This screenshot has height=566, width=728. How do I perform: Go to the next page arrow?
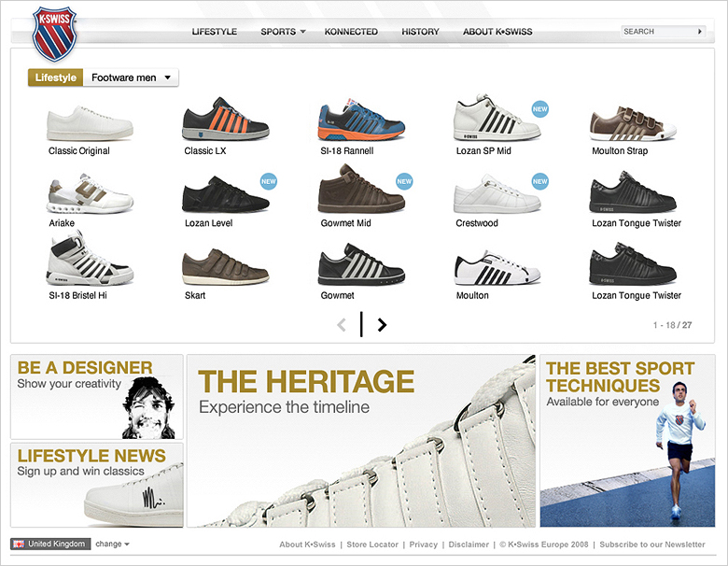(x=382, y=325)
